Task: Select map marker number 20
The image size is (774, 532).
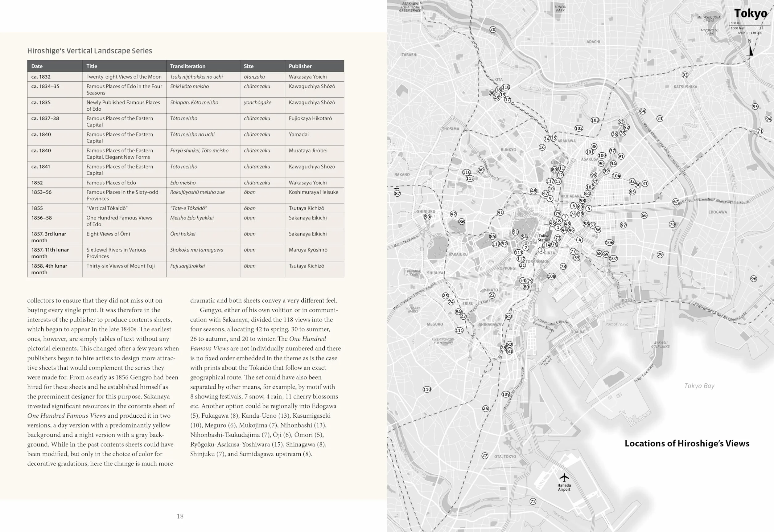Action: [492, 29]
